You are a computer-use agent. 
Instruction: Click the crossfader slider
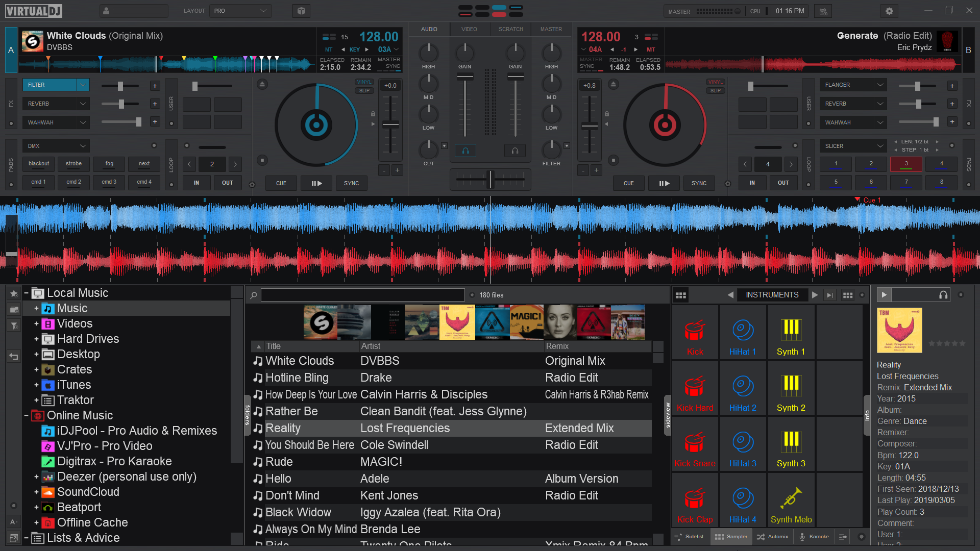[490, 179]
